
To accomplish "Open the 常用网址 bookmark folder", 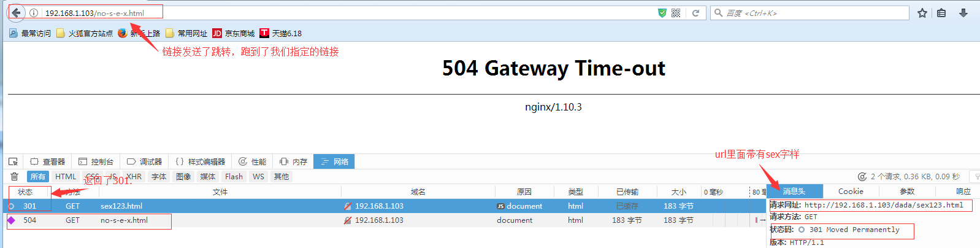I will [186, 33].
